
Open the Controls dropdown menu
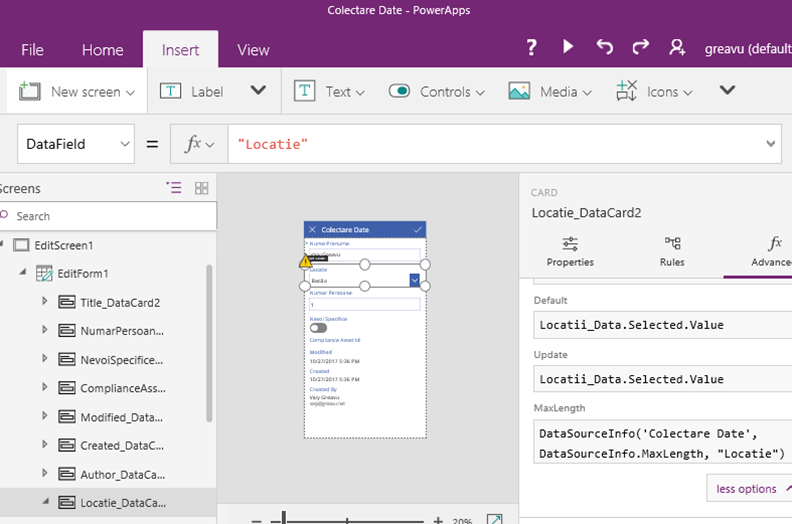tap(436, 91)
